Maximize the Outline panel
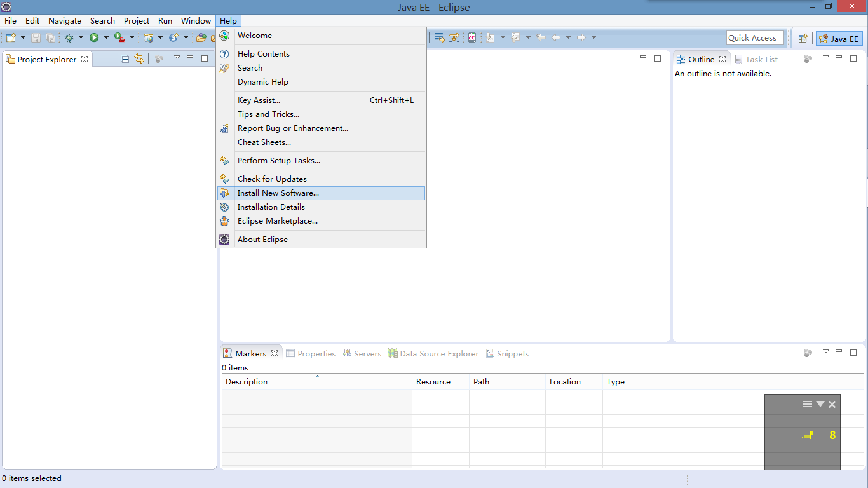 853,58
